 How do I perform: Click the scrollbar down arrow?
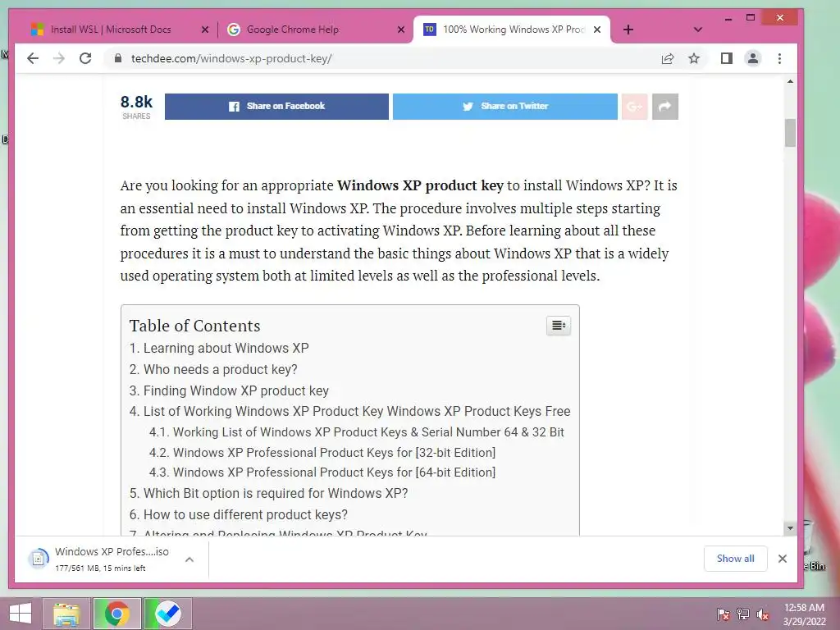[790, 528]
